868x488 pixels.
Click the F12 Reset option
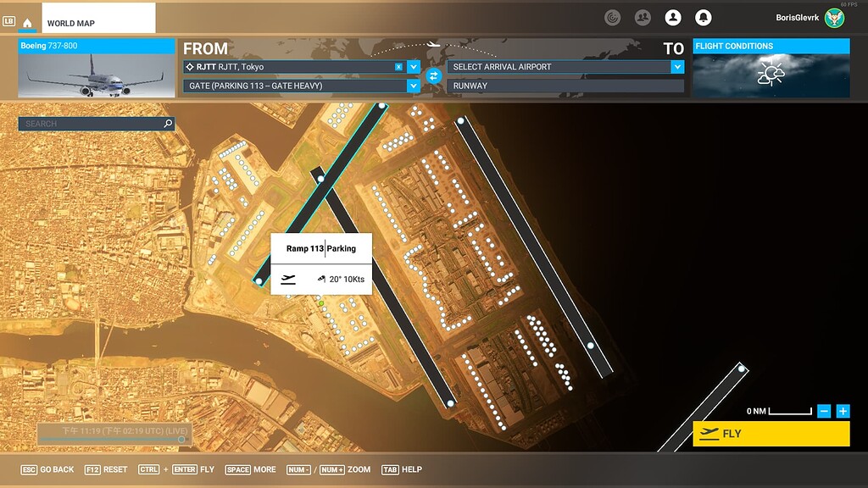[x=106, y=469]
